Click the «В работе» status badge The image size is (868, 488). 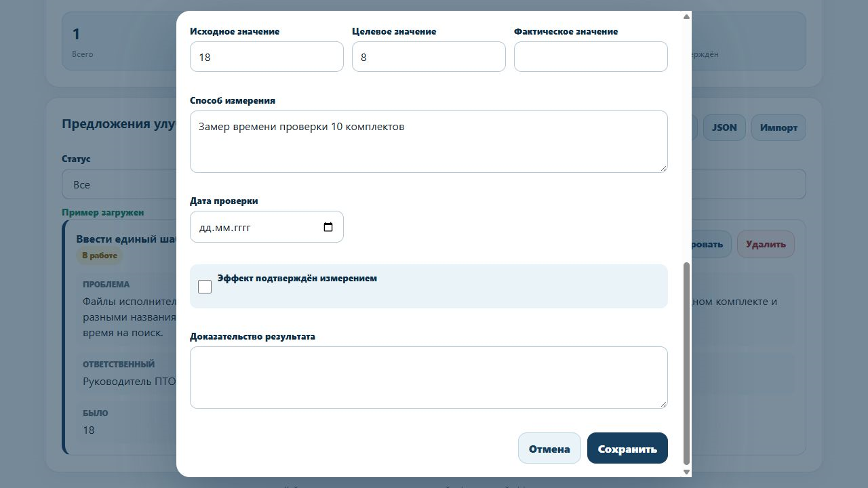tap(100, 256)
